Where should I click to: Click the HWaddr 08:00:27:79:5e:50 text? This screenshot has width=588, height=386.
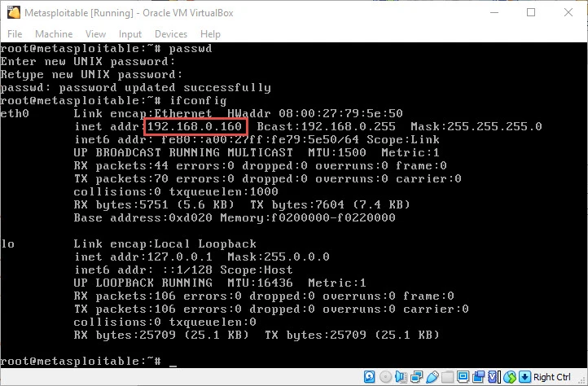tap(315, 113)
